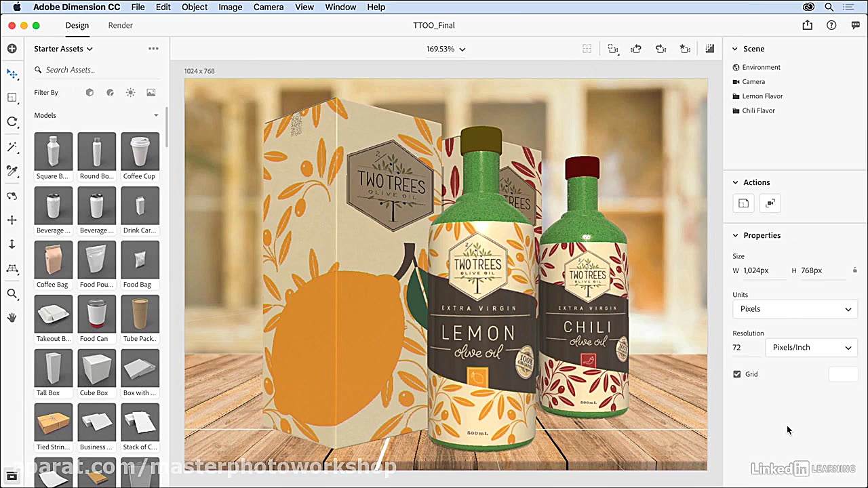This screenshot has width=868, height=488.
Task: Click the Camera Redo icon
Action: pos(660,49)
